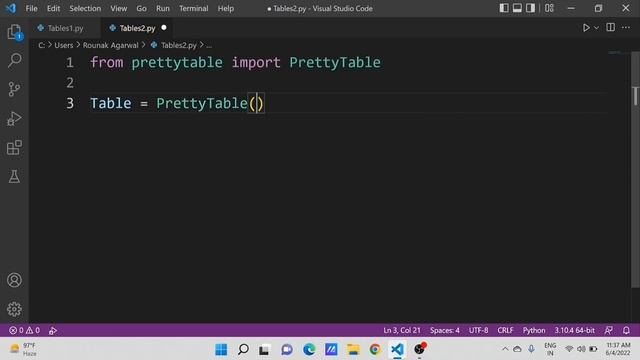
Task: Click the Ln 3, Col 21 indicator
Action: tap(402, 330)
